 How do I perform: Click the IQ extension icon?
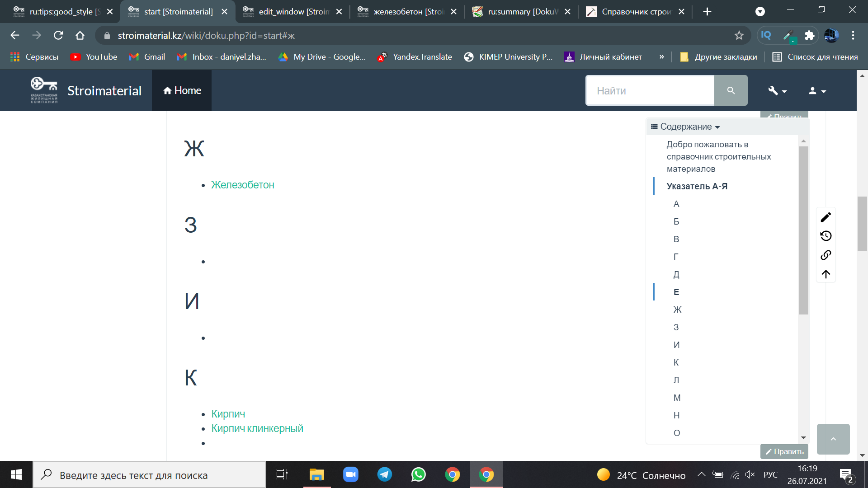766,35
